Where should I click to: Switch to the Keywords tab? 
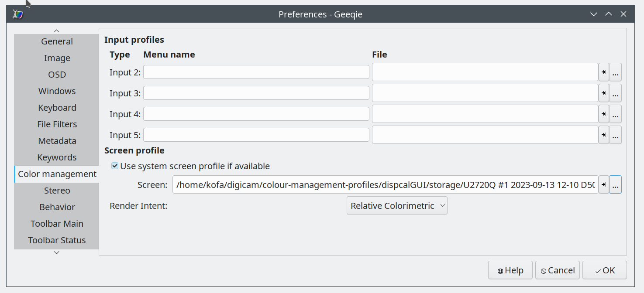57,157
